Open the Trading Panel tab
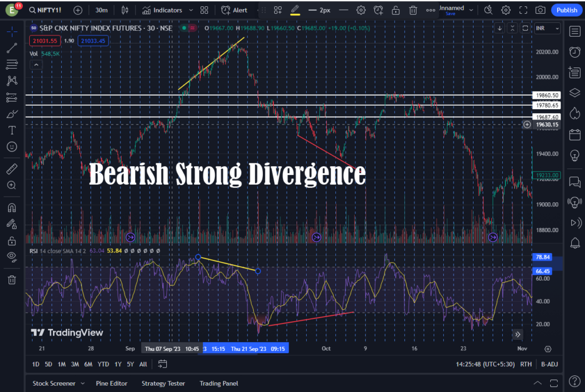Image resolution: width=585 pixels, height=392 pixels. (x=219, y=383)
